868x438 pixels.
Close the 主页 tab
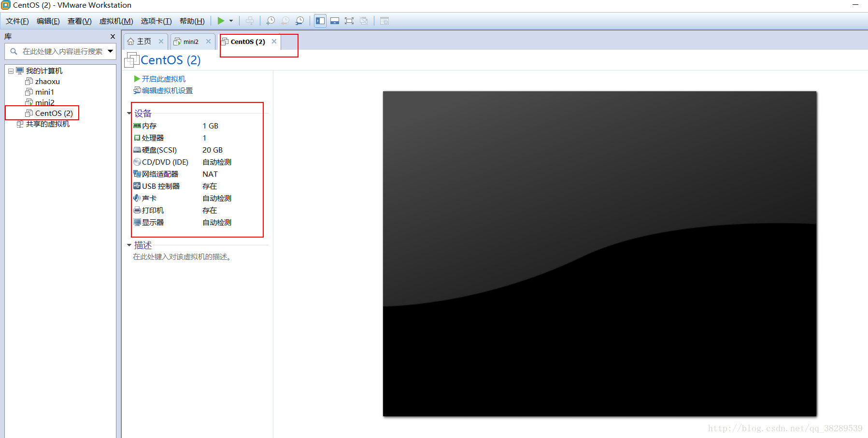(161, 42)
